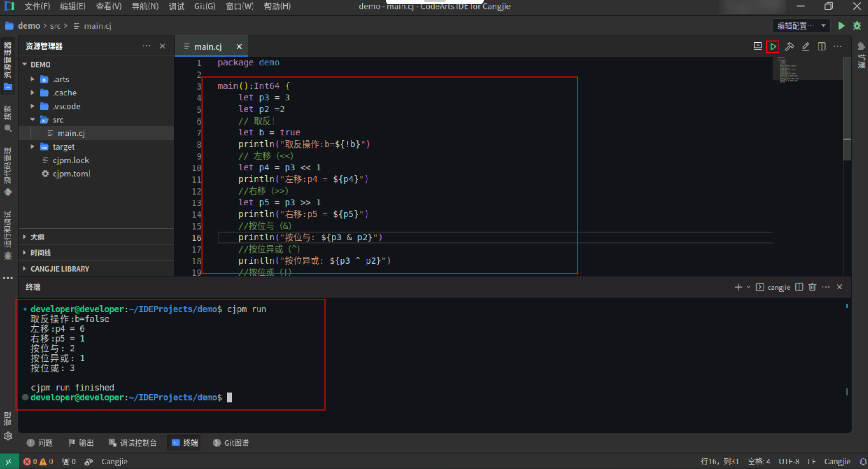Screen dimensions: 868x469
Task: Close the main.cj editor tab
Action: pos(239,46)
